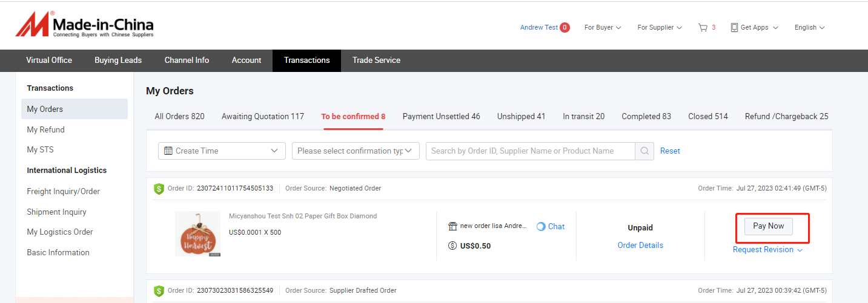Click the Chat bubble icon
868x303 pixels.
[x=541, y=226]
